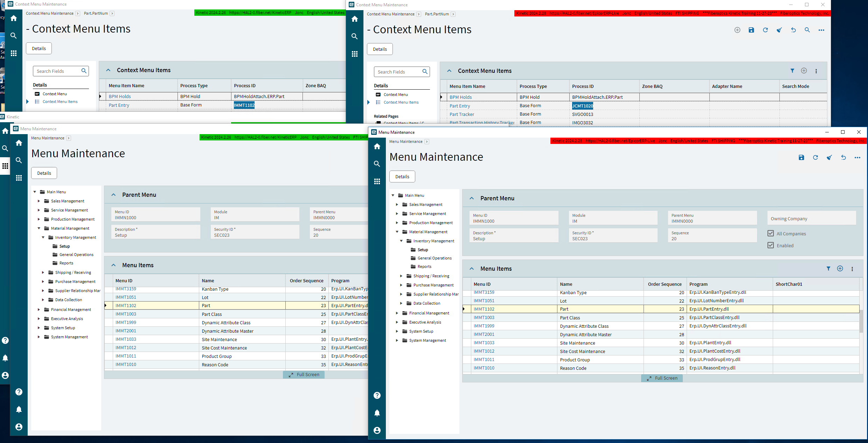Click Undo icon in right Context Menu toolbar
Viewport: 868px width, 443px height.
click(x=793, y=30)
